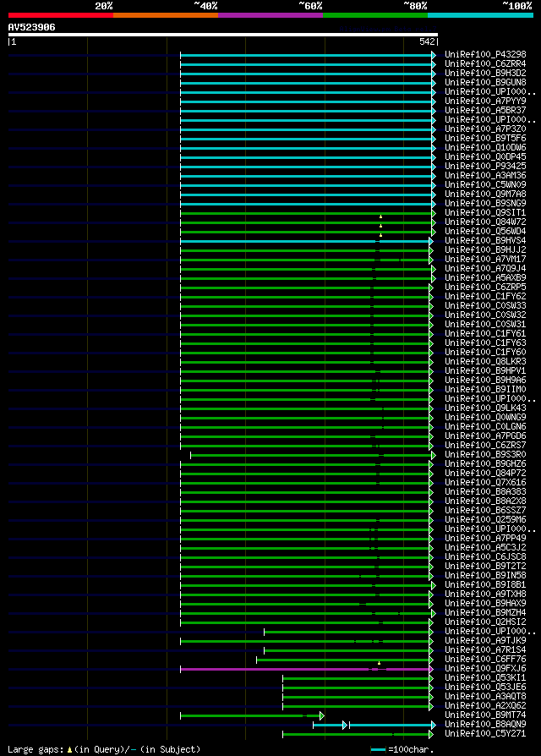
Task: Click the purple ~60% identity legend bar
Action: click(270, 15)
